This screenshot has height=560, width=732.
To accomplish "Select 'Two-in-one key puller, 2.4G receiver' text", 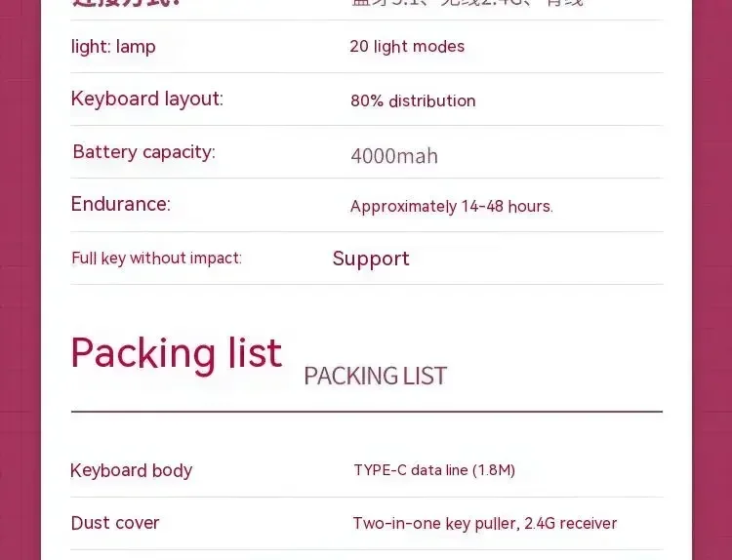I will [485, 524].
